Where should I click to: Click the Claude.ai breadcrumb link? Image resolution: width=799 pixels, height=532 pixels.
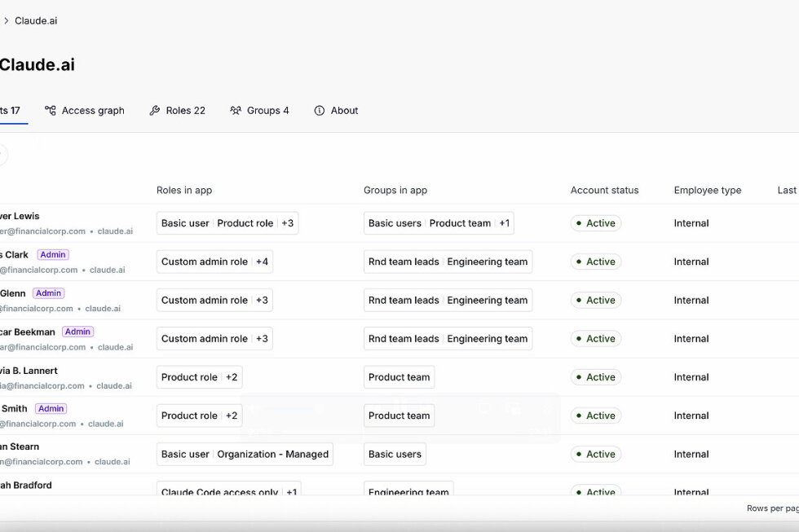36,21
